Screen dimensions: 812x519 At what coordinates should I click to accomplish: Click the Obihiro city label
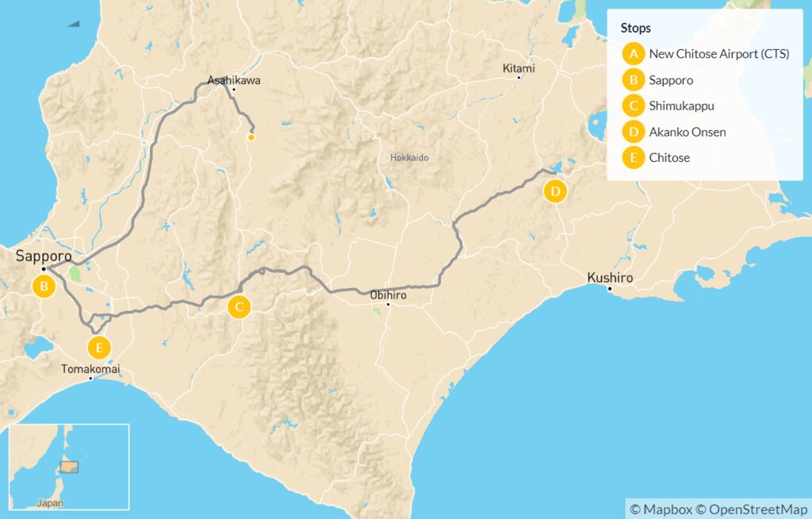coord(389,294)
